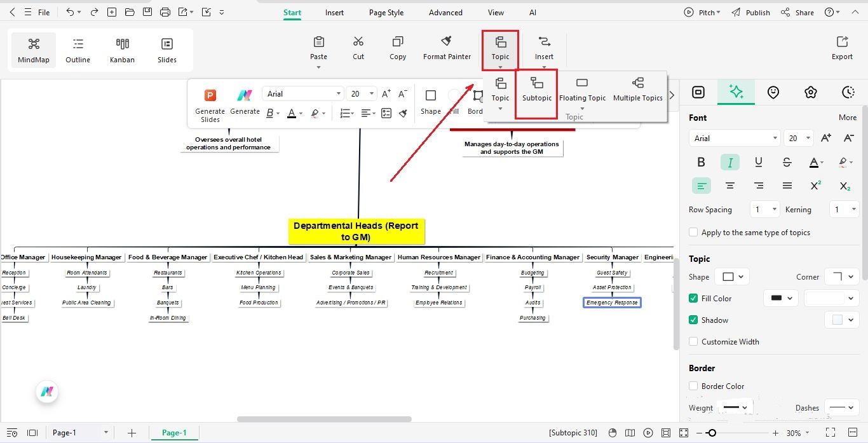Open the Kerning dropdown
Image resolution: width=868 pixels, height=443 pixels.
tap(844, 209)
